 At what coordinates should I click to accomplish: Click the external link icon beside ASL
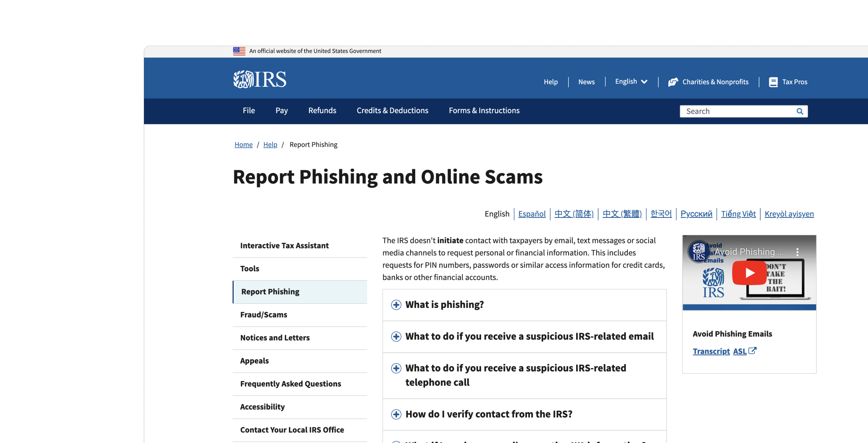click(x=753, y=350)
